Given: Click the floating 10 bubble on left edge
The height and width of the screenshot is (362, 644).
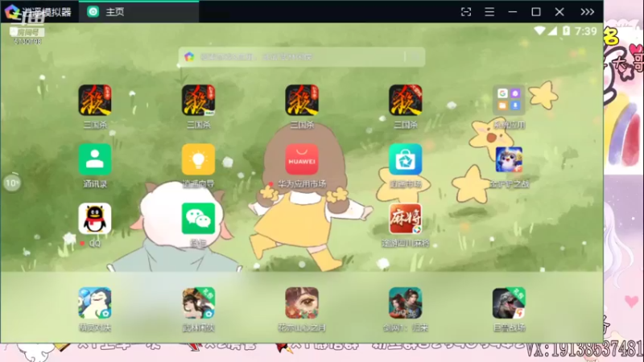Looking at the screenshot, I should click(x=12, y=183).
